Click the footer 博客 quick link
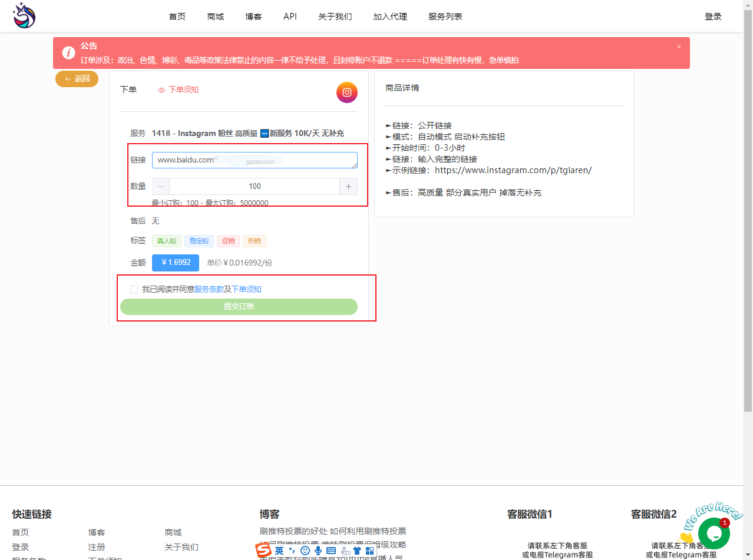 pos(97,532)
